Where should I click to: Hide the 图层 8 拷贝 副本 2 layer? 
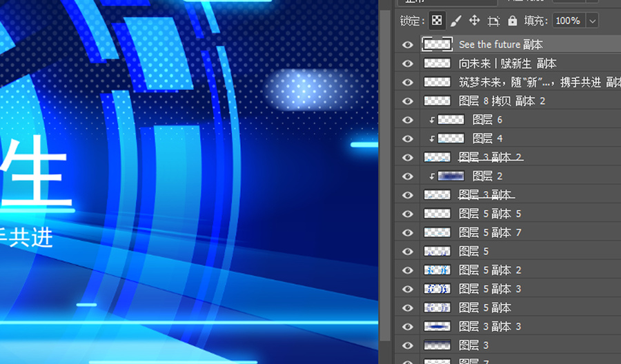pyautogui.click(x=408, y=101)
